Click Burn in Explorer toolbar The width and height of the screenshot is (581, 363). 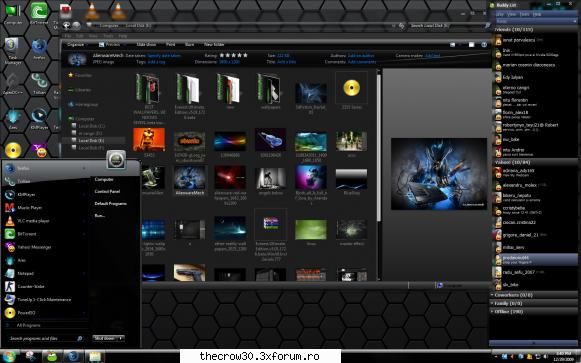coord(189,44)
